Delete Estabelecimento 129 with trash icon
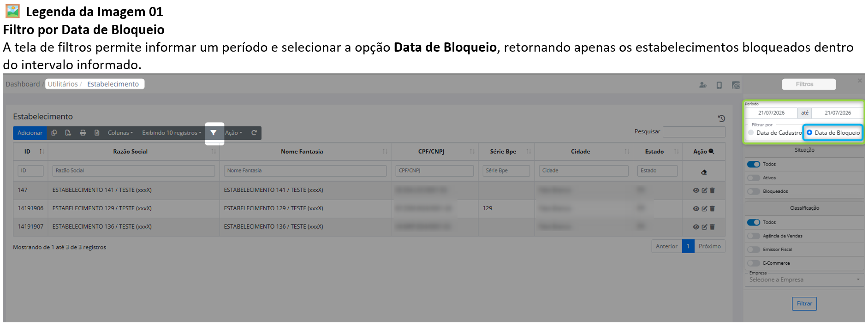868x326 pixels. coord(712,208)
